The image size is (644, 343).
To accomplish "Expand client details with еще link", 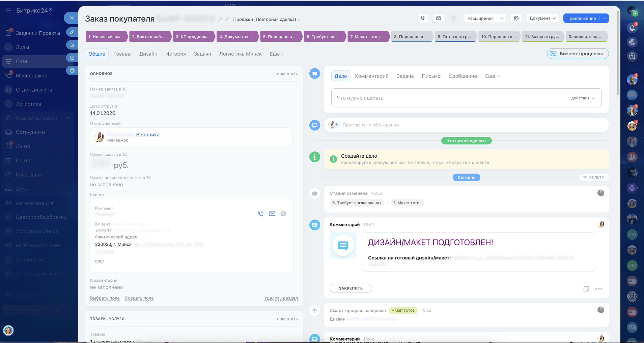I will [x=100, y=261].
